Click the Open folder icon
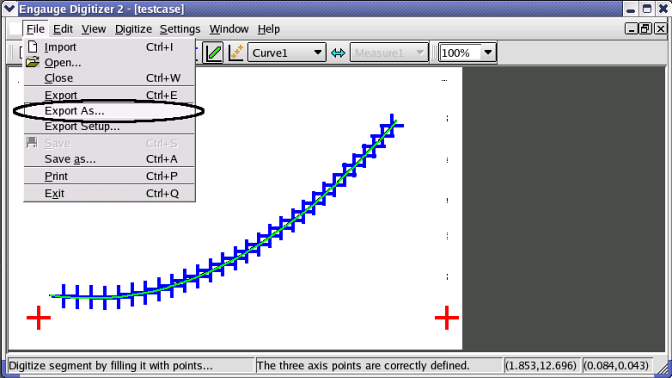This screenshot has height=378, width=672. click(32, 63)
